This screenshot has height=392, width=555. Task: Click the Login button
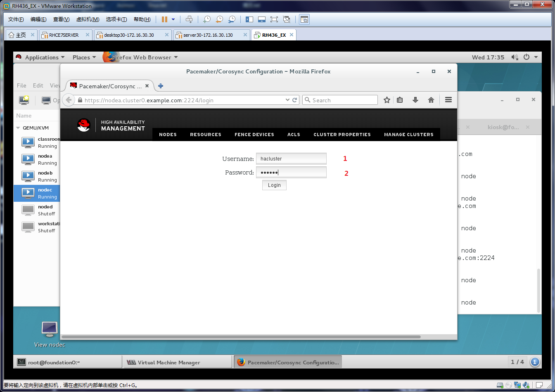tap(274, 185)
